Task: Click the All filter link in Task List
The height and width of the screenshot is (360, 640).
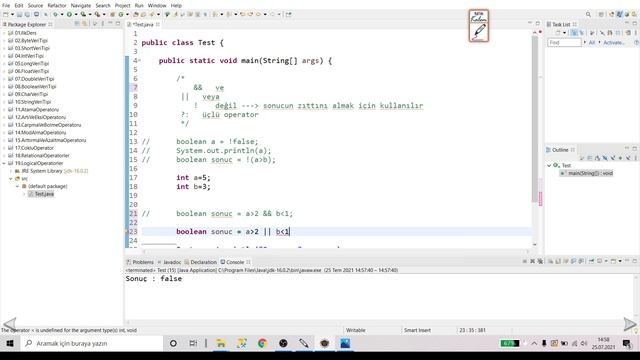Action: pyautogui.click(x=592, y=42)
